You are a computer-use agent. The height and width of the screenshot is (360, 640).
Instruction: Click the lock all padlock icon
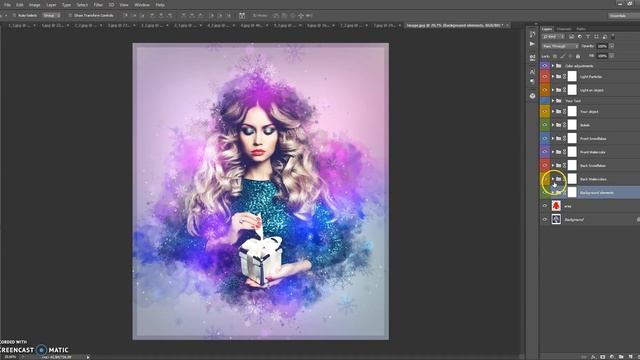578,56
